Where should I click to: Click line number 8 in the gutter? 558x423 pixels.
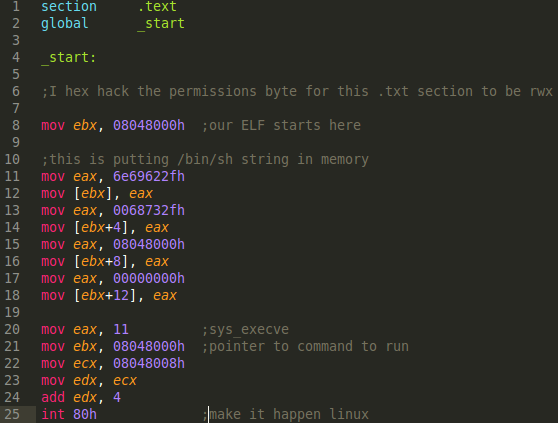(x=16, y=125)
